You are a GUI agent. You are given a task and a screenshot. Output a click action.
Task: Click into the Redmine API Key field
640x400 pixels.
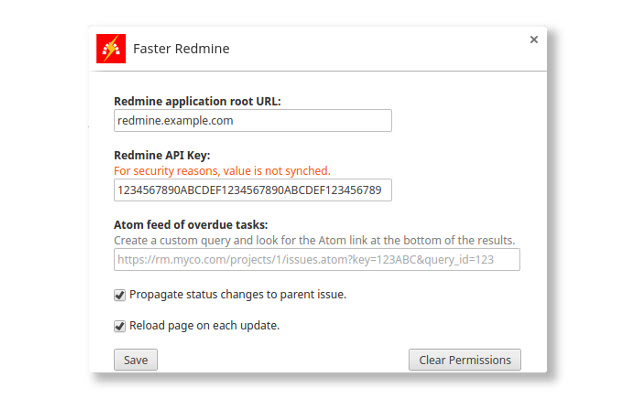(252, 190)
